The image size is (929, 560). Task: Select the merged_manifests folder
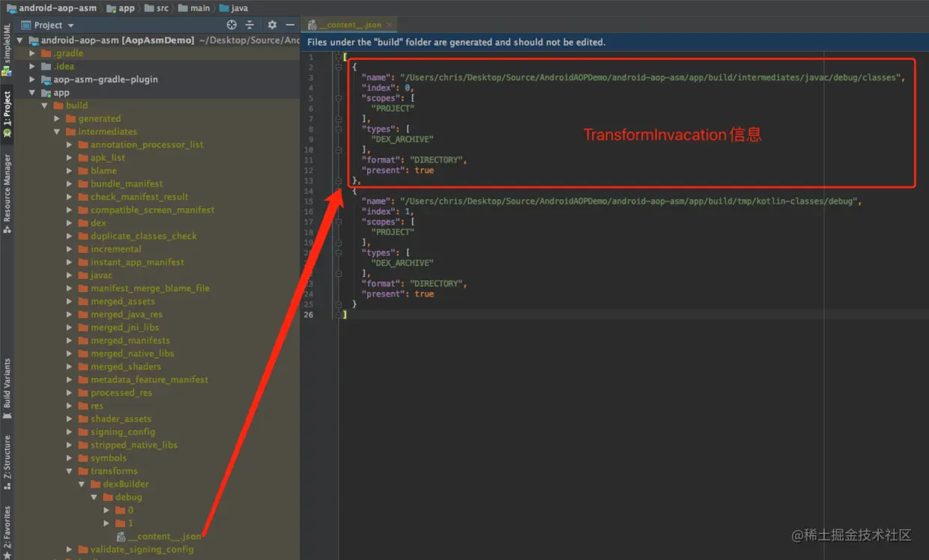pyautogui.click(x=123, y=341)
